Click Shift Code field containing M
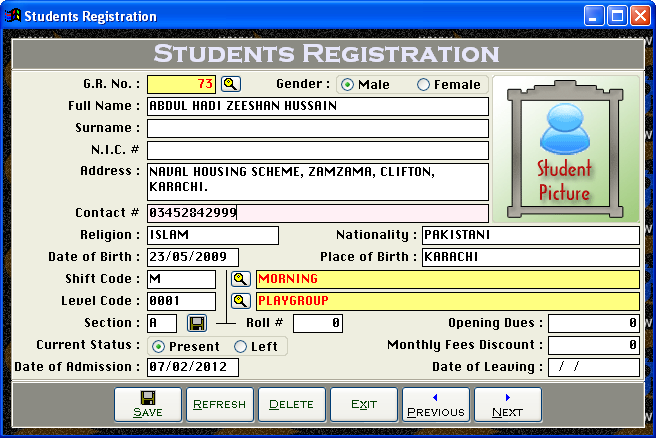Screen dimensions: 656x438 click(182, 279)
